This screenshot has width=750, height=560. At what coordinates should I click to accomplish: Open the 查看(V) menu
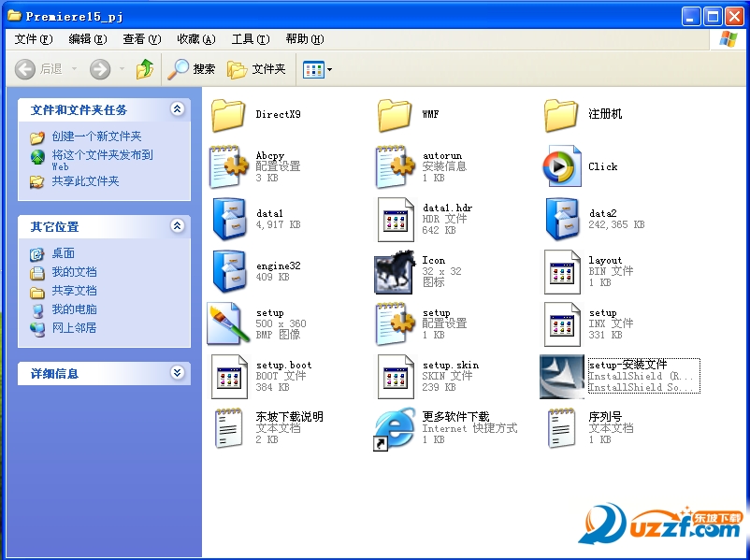pyautogui.click(x=141, y=39)
